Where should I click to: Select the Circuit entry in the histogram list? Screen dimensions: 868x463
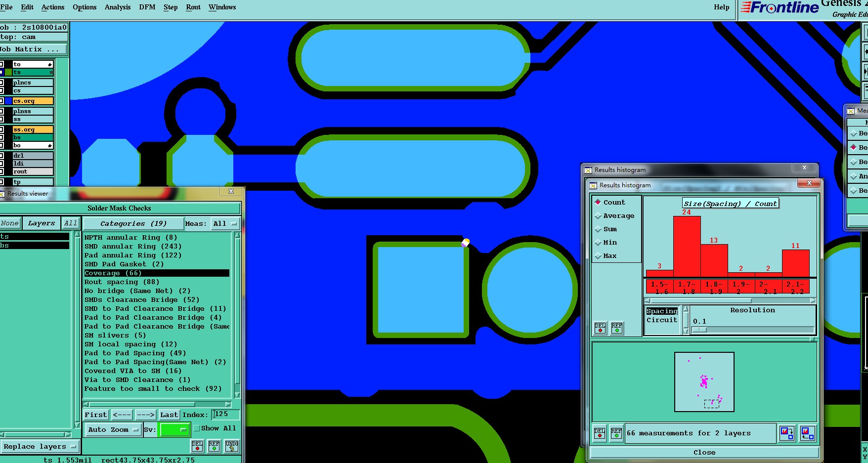[x=662, y=320]
